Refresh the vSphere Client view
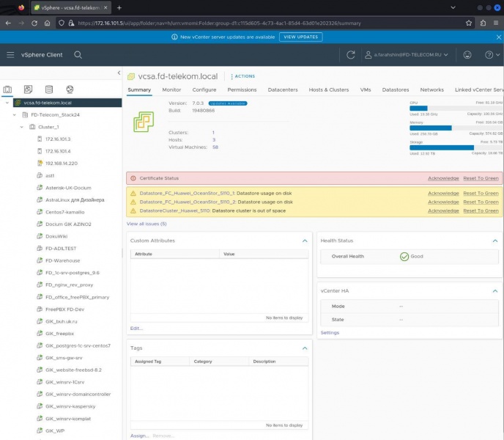Screen dimensions: 504x440 pyautogui.click(x=351, y=55)
